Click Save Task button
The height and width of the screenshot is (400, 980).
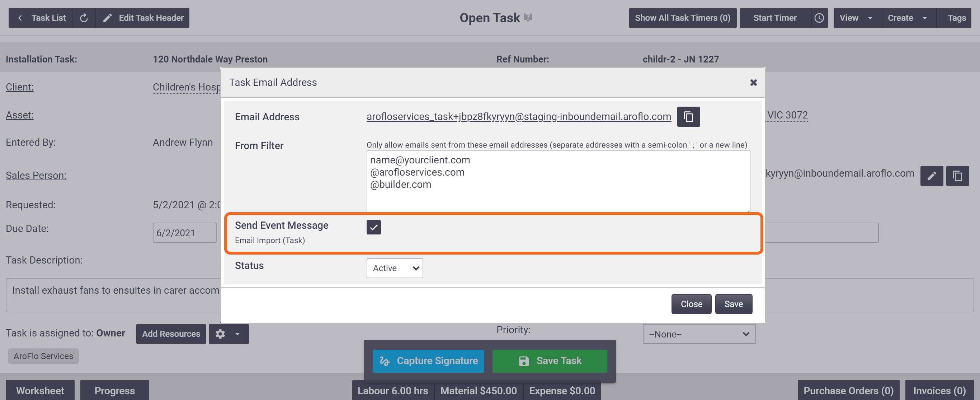click(x=549, y=361)
